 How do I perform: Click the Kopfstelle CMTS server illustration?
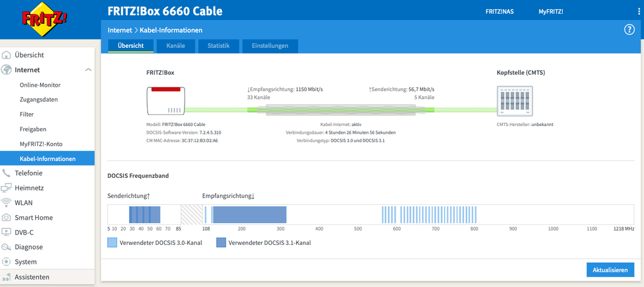pos(515,101)
